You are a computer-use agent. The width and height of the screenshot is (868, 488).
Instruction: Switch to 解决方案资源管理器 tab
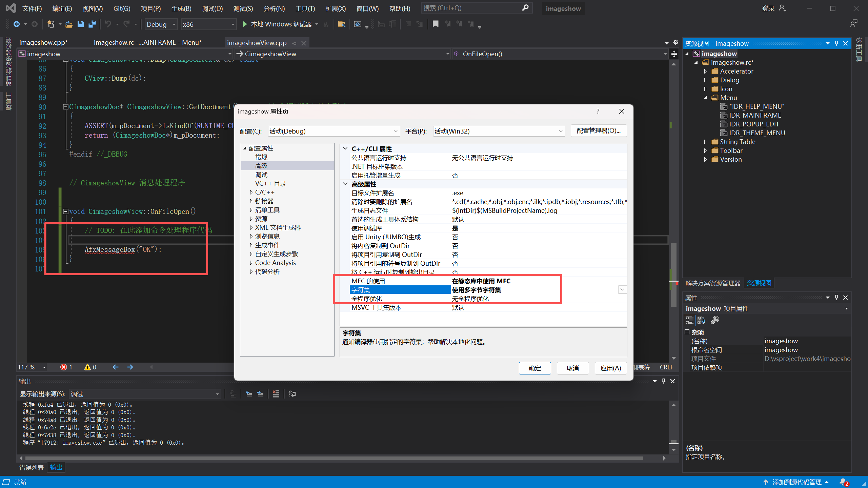[713, 283]
